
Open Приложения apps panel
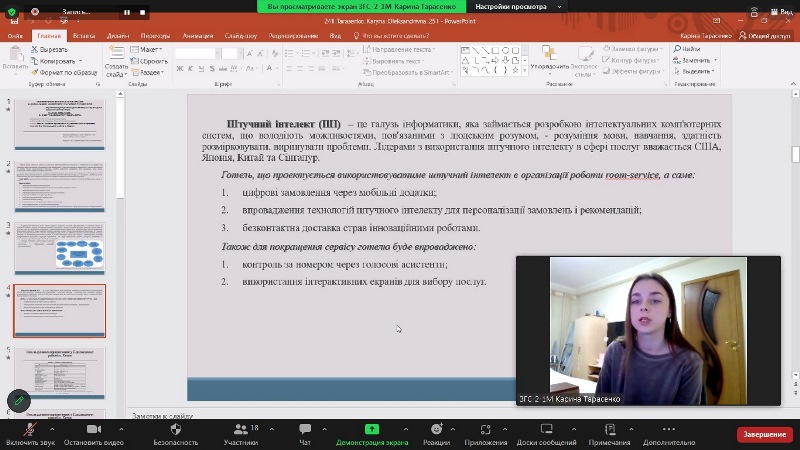(x=486, y=434)
